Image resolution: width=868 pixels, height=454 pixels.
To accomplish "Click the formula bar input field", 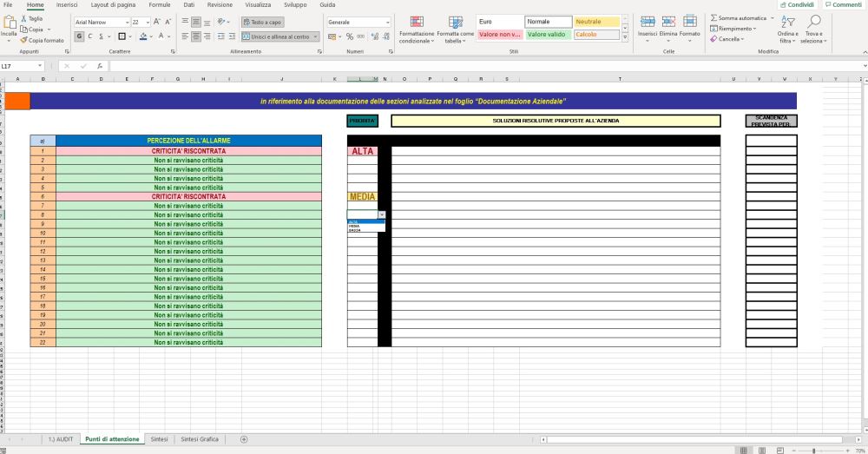I will tap(484, 66).
